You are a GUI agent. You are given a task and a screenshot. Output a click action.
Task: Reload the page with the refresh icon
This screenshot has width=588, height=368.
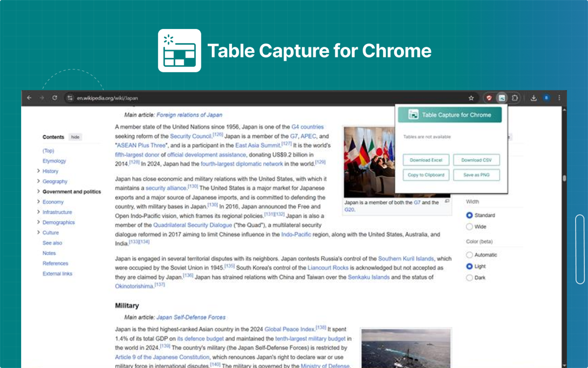tap(54, 98)
